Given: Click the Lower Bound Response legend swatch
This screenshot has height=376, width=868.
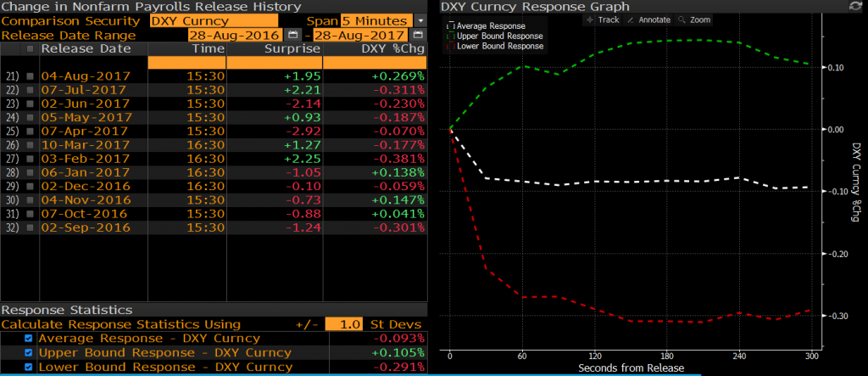Looking at the screenshot, I should [x=450, y=46].
